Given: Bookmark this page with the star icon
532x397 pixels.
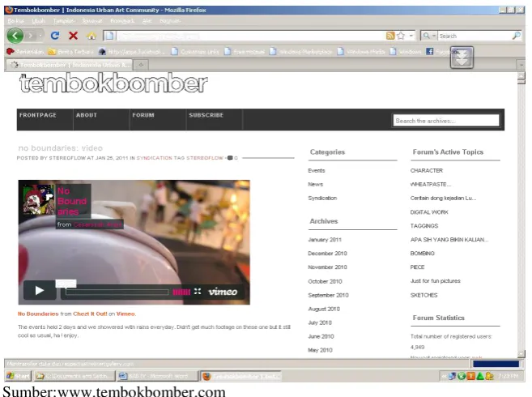Looking at the screenshot, I should 401,36.
